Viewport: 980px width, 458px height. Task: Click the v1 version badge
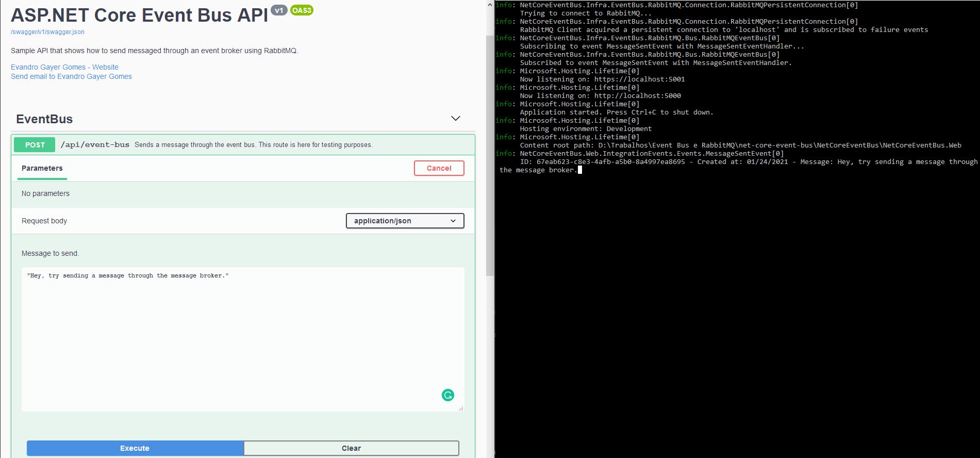(279, 10)
